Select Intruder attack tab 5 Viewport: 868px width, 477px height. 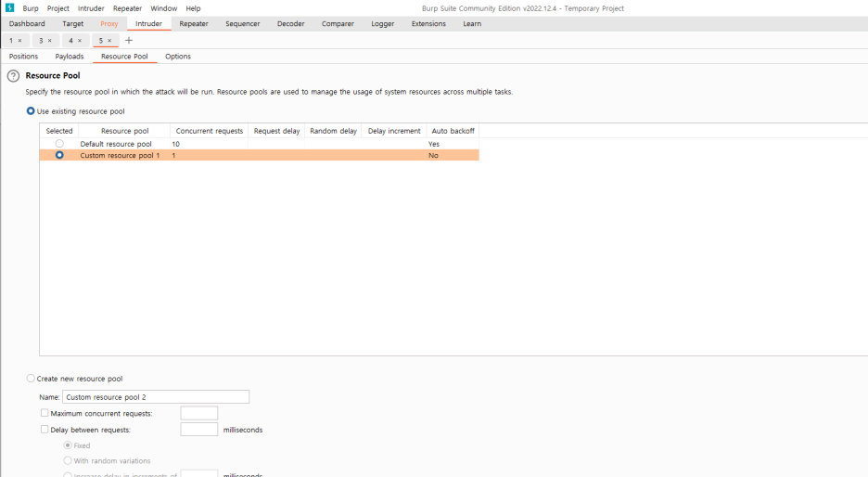(100, 41)
